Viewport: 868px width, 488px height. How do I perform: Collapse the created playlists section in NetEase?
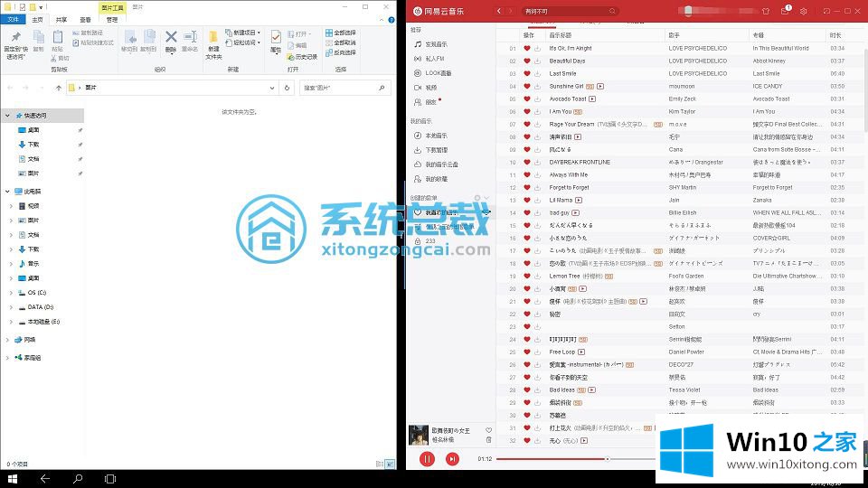click(486, 198)
